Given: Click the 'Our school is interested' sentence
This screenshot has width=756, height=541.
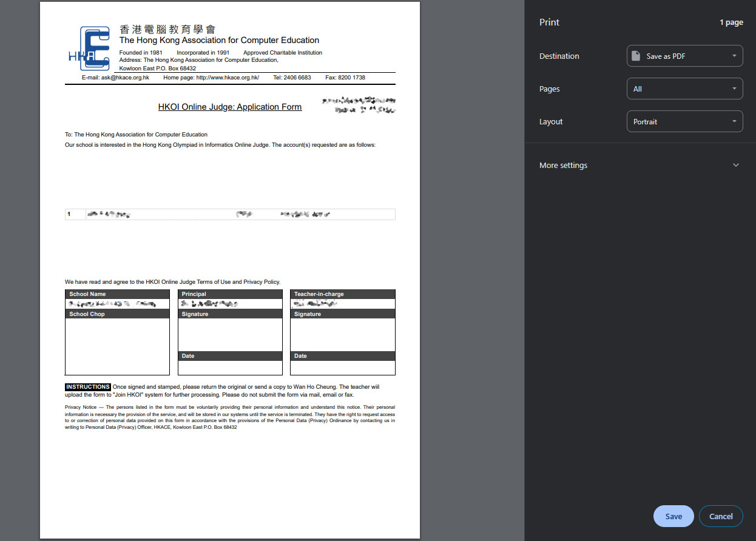Looking at the screenshot, I should click(x=220, y=145).
